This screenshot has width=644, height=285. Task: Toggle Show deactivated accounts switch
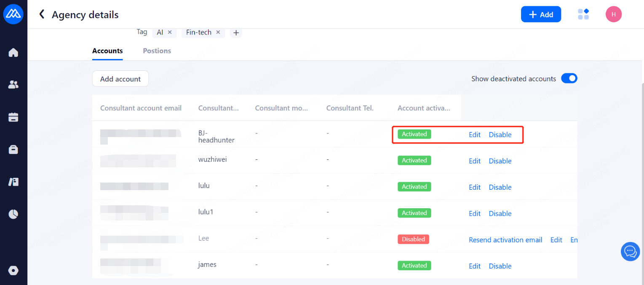[569, 78]
